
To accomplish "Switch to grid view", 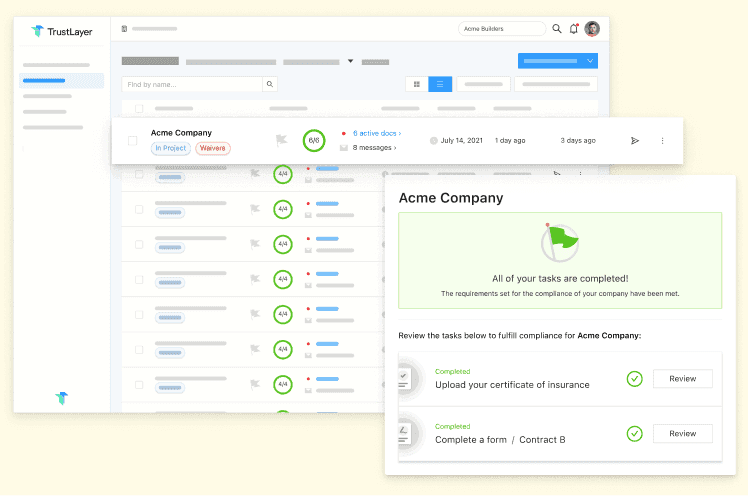I will pyautogui.click(x=417, y=84).
